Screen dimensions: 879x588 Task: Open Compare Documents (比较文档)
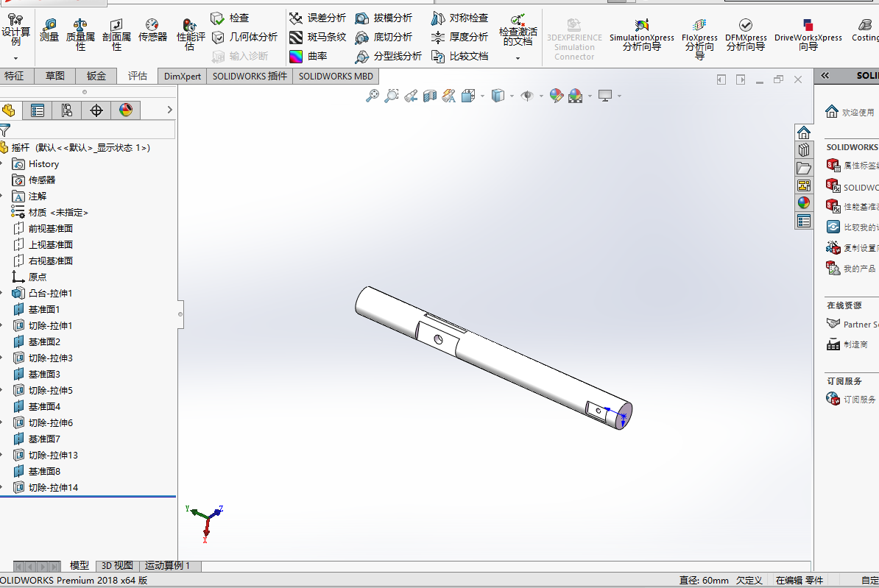459,56
